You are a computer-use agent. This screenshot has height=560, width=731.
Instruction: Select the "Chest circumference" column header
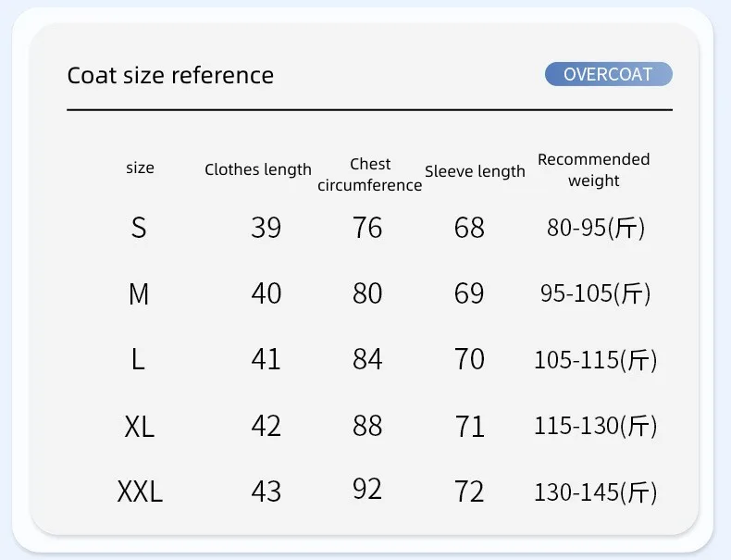click(x=370, y=174)
